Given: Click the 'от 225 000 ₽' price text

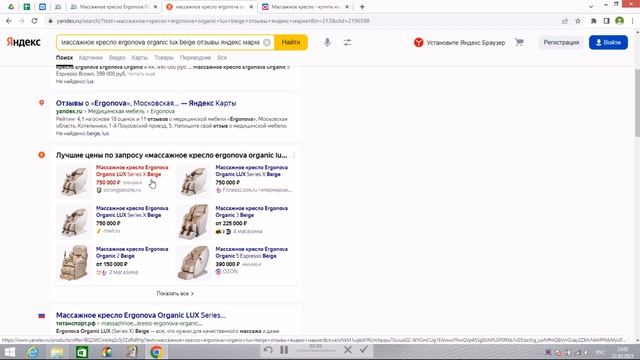Looking at the screenshot, I should tap(231, 223).
